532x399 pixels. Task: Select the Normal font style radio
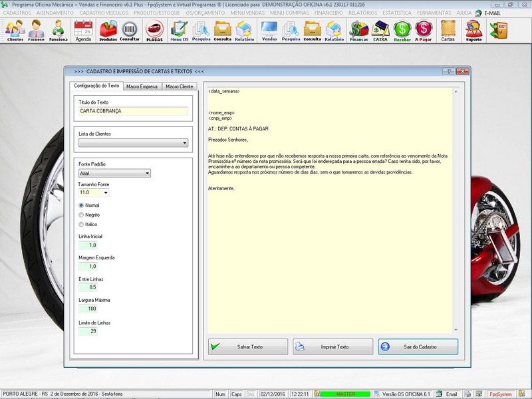[81, 205]
